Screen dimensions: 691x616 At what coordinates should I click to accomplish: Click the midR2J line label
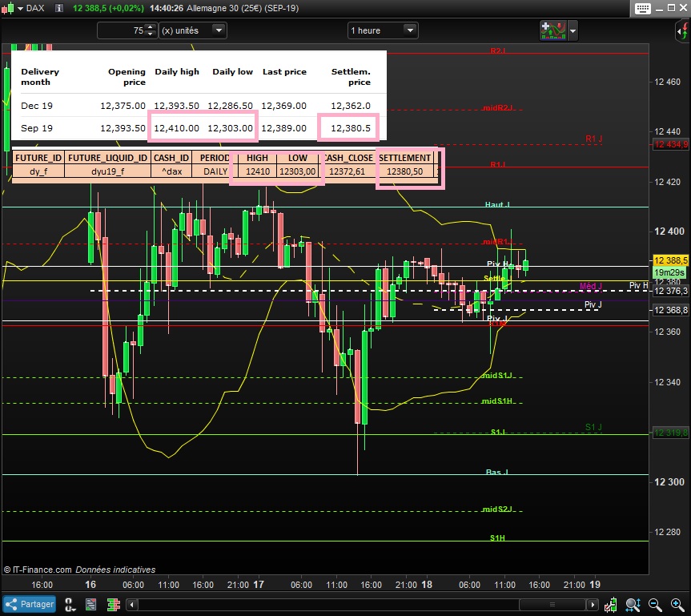(x=497, y=107)
